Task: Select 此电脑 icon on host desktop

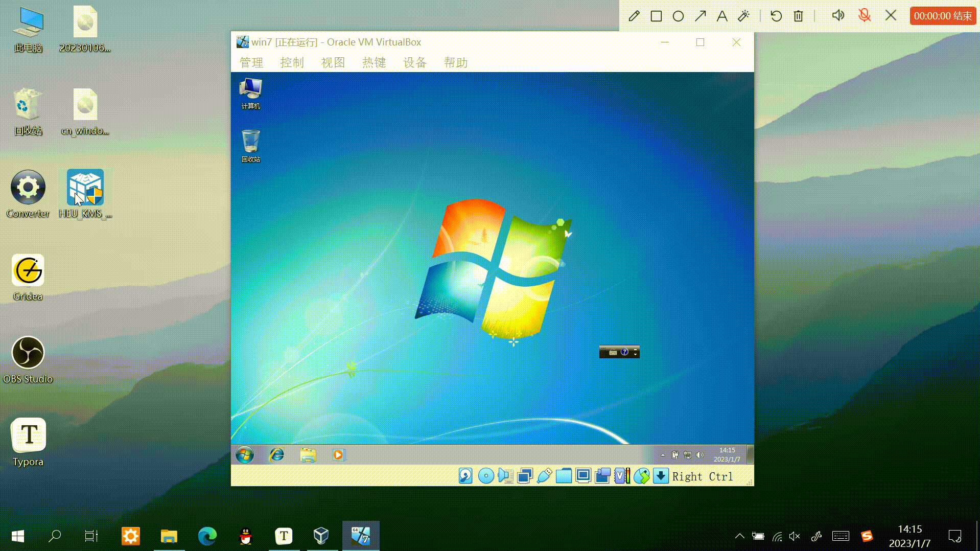Action: pyautogui.click(x=28, y=30)
